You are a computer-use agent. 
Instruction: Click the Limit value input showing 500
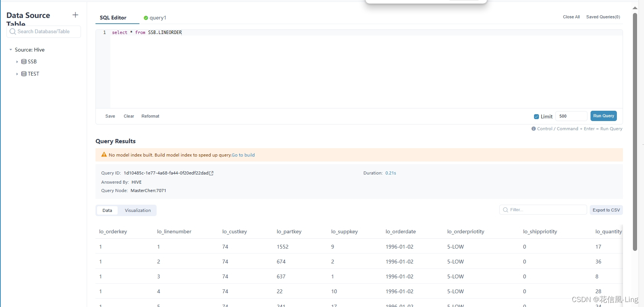pyautogui.click(x=571, y=116)
